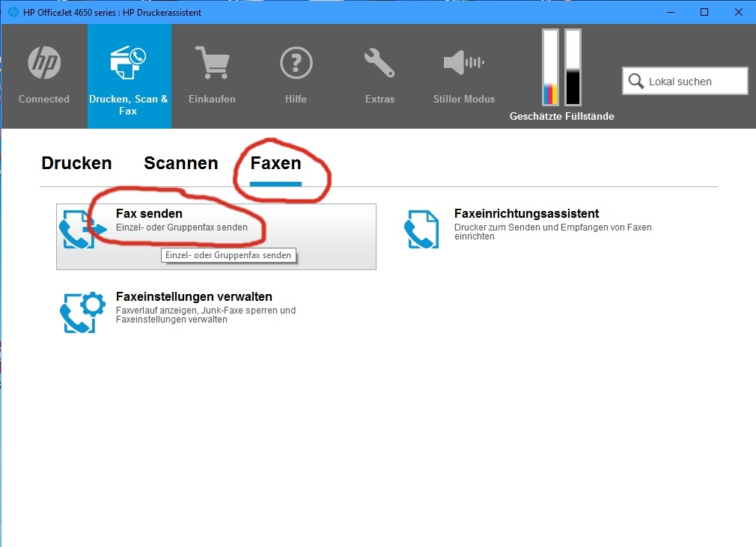The width and height of the screenshot is (756, 547).
Task: Open Fax senden to send a single fax
Action: (150, 213)
